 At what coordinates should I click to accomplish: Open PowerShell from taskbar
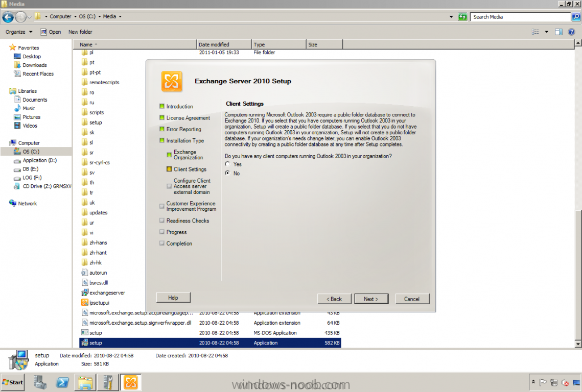[x=62, y=382]
